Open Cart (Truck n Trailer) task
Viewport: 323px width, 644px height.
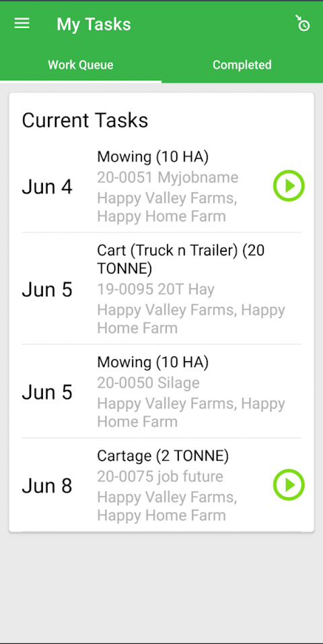pyautogui.click(x=161, y=289)
